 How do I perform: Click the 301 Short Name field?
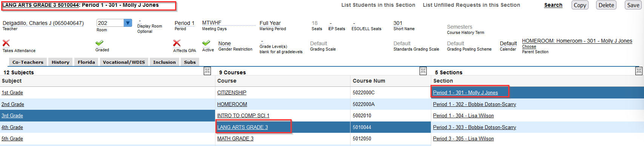point(398,23)
